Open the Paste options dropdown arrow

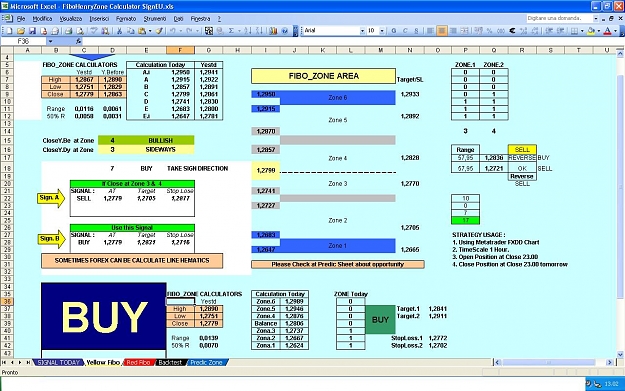point(150,31)
